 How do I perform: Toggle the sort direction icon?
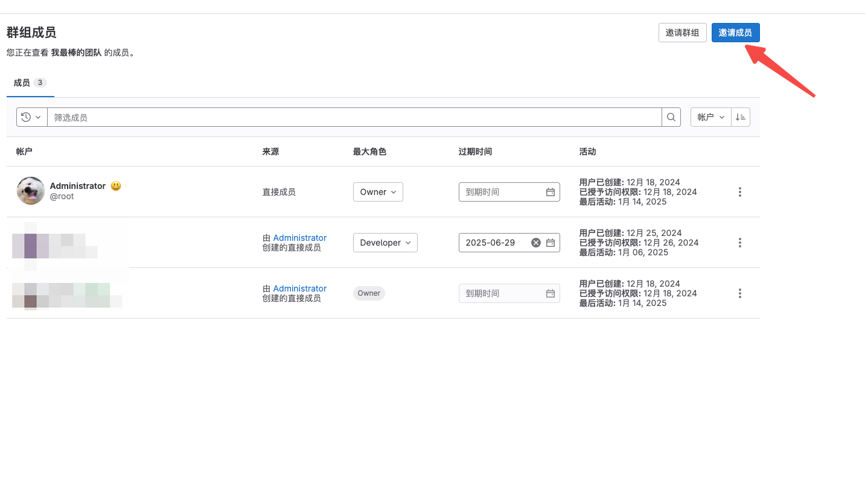click(741, 117)
